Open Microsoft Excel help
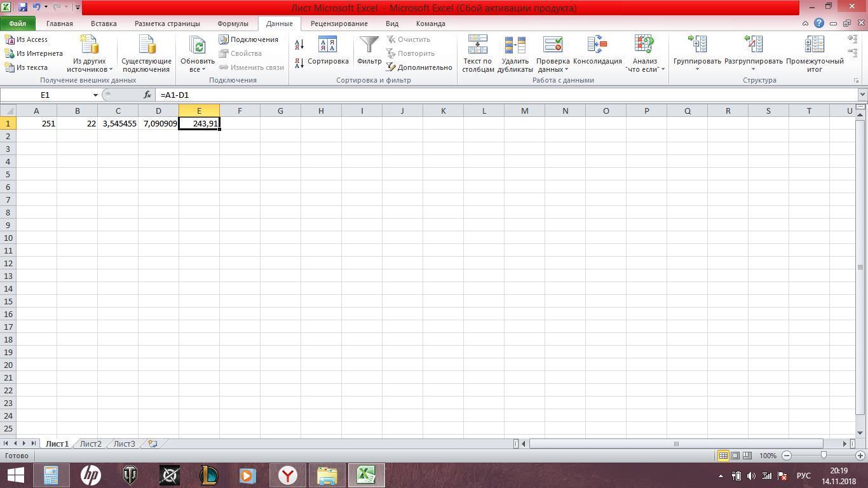 click(819, 24)
